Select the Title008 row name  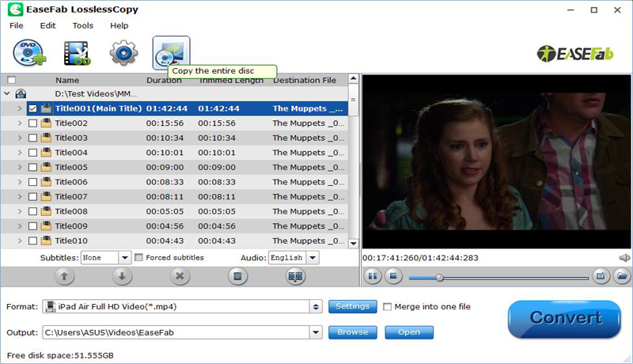pyautogui.click(x=71, y=211)
